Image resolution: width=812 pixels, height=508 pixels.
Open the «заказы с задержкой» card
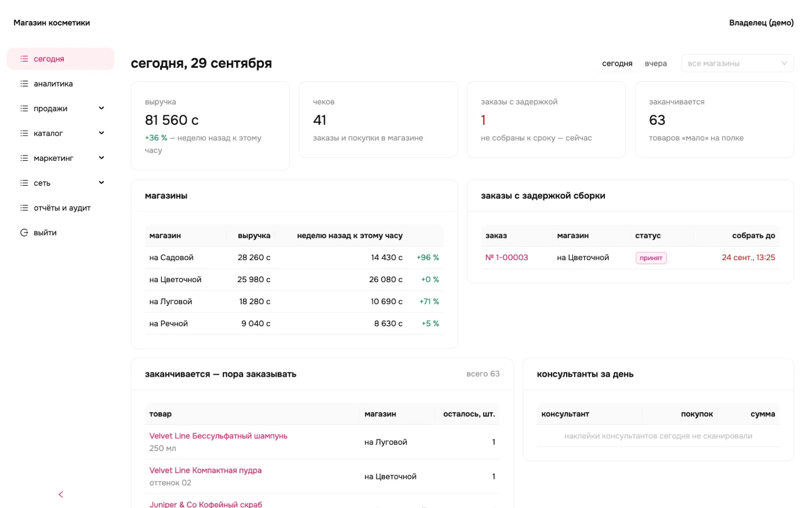point(546,120)
